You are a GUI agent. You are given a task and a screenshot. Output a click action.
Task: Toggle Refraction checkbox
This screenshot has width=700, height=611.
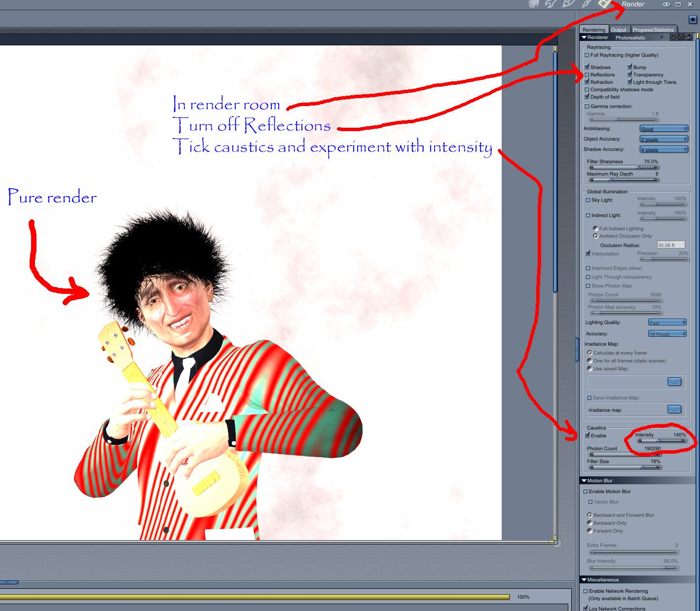[587, 82]
